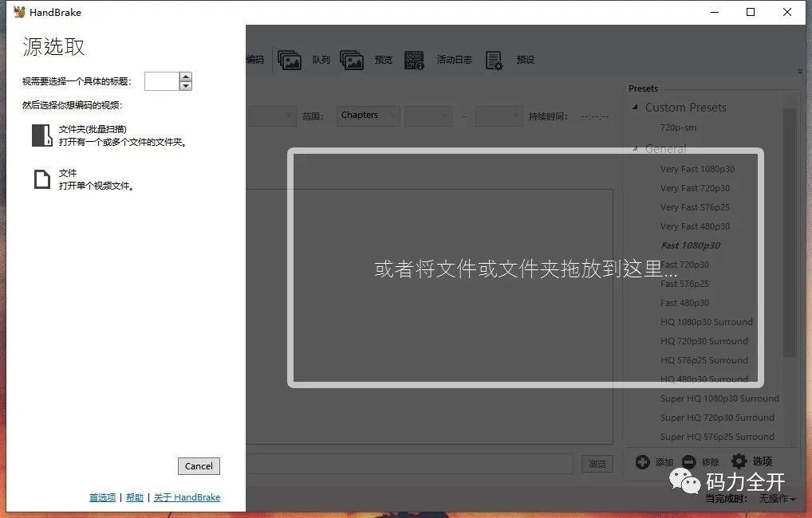Select the HQ 720p30 Surround preset

(x=704, y=342)
